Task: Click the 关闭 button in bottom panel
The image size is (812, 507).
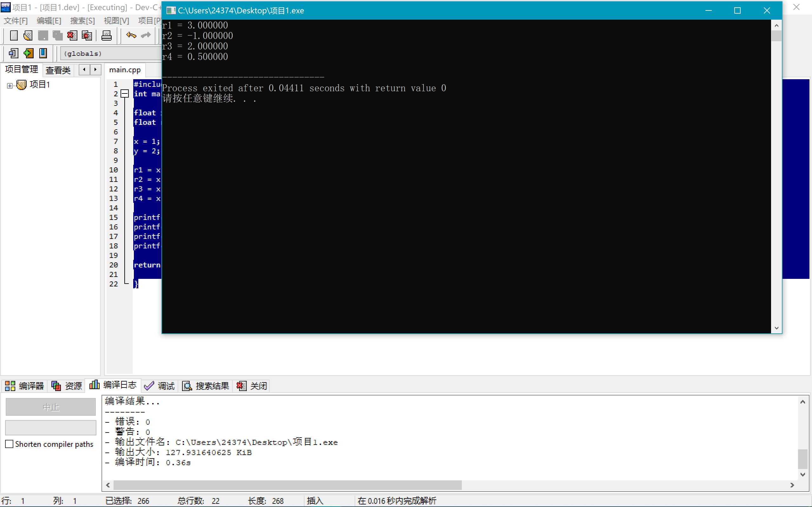Action: (x=252, y=386)
